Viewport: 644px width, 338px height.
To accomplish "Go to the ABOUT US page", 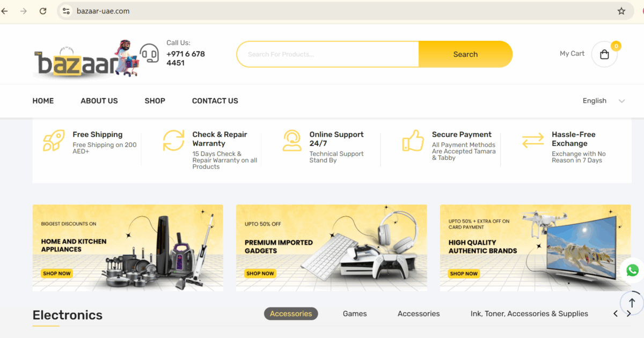I will point(99,101).
